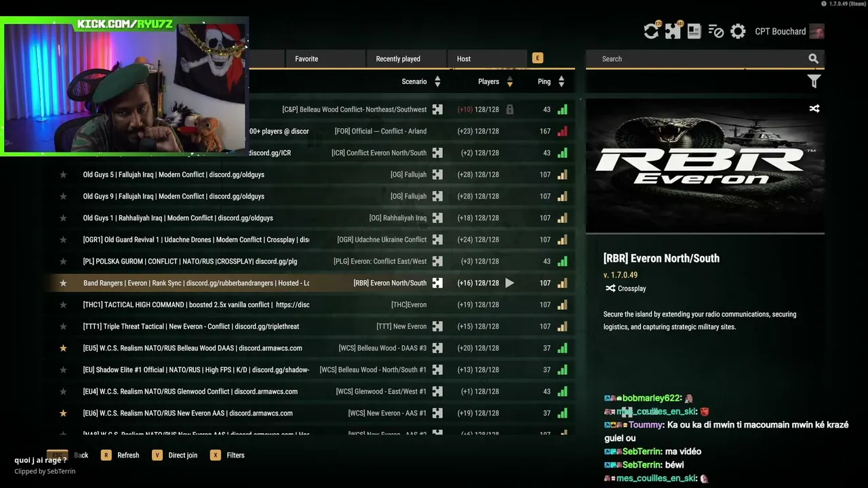Sort servers by the Ping column arrows

point(561,81)
